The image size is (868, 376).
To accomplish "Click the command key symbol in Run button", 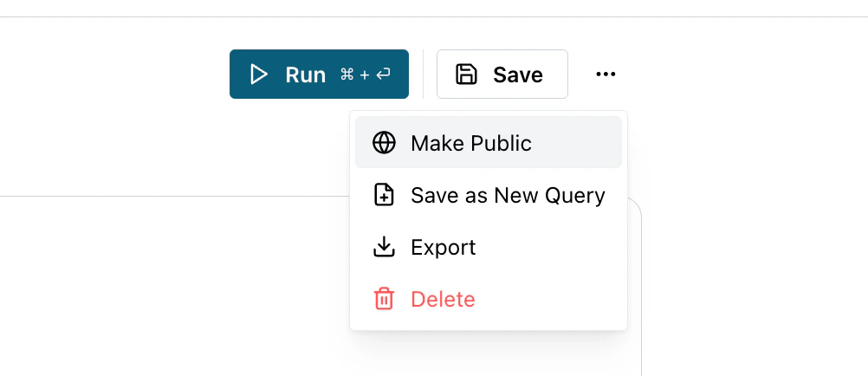I will pos(347,75).
